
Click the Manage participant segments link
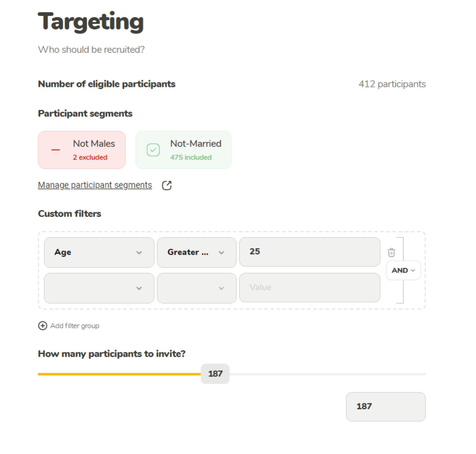pyautogui.click(x=95, y=185)
